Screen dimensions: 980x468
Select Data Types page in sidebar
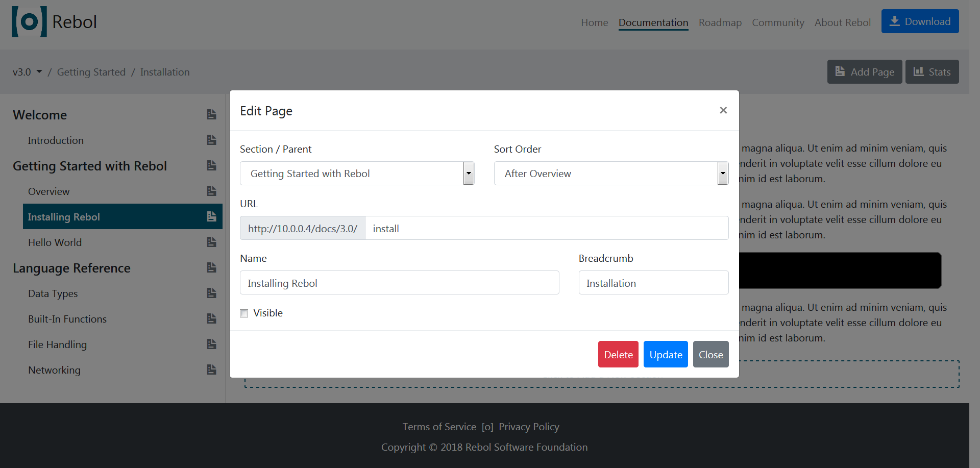click(53, 293)
